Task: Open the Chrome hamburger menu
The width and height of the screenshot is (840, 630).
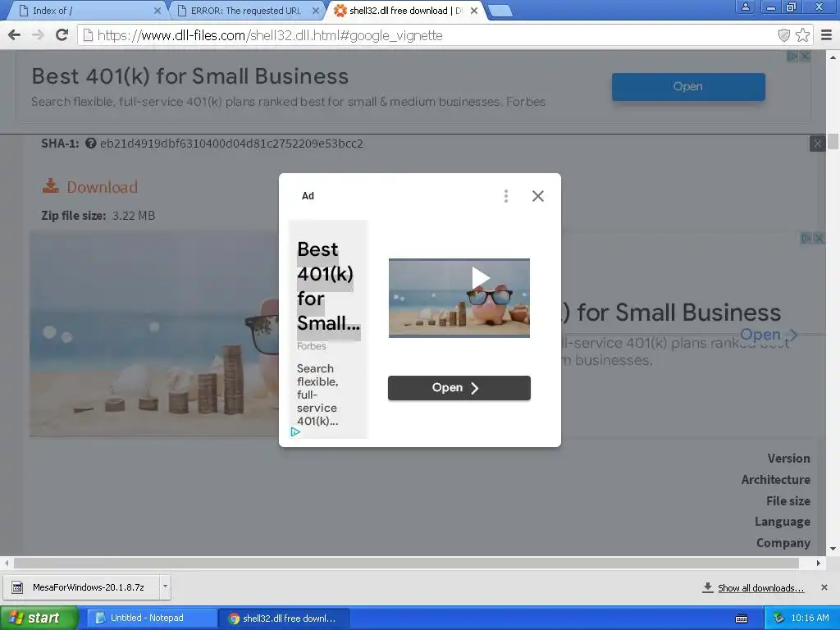Action: 827,35
